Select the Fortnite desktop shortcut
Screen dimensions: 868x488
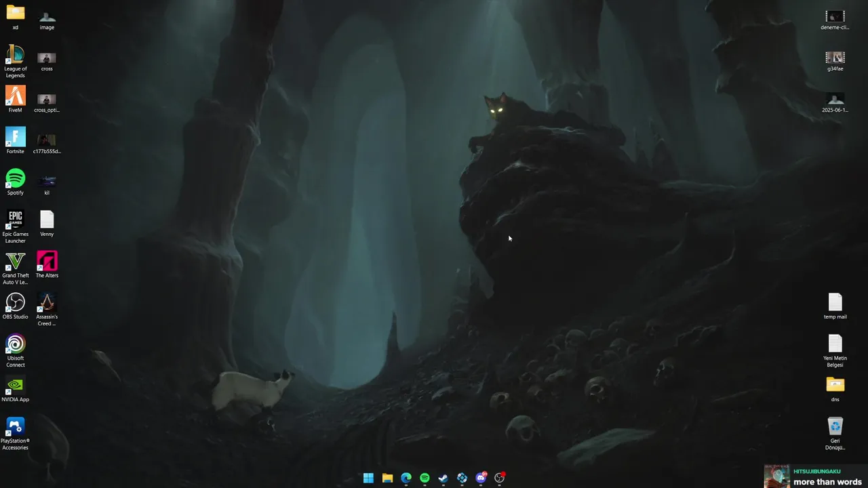(x=16, y=141)
